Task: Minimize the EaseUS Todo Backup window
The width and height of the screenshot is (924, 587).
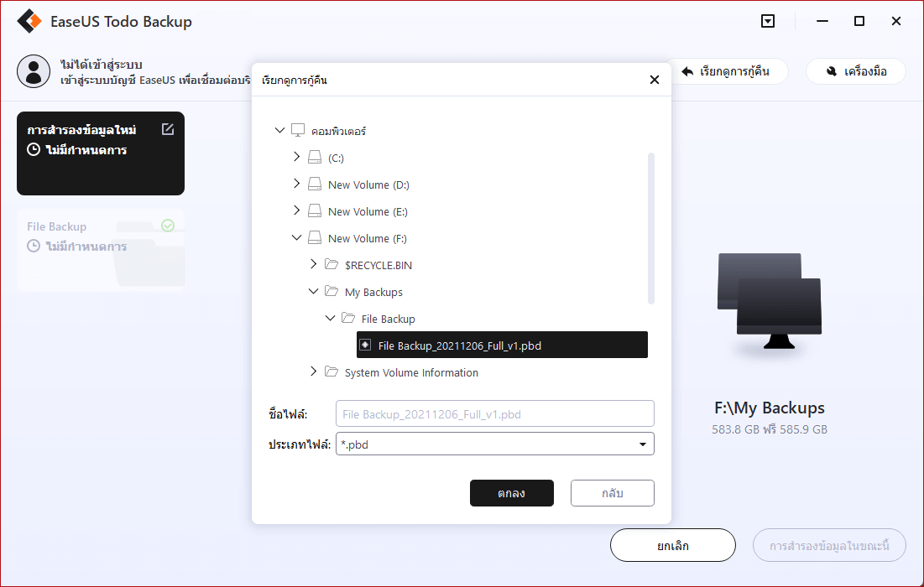Action: 822,21
